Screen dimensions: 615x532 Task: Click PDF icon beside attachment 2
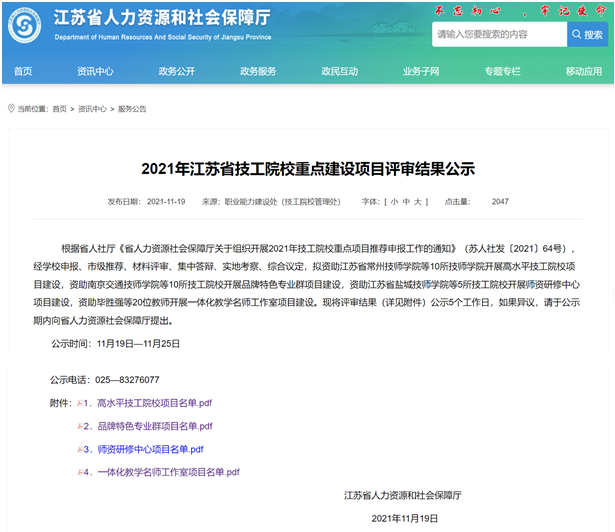point(80,426)
